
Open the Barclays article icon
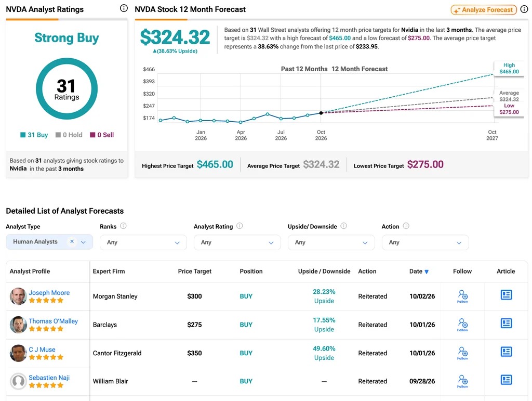click(x=506, y=324)
